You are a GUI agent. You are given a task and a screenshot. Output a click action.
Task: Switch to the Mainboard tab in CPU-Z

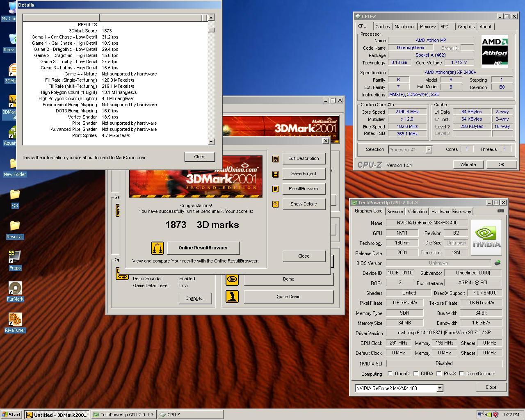click(x=405, y=27)
